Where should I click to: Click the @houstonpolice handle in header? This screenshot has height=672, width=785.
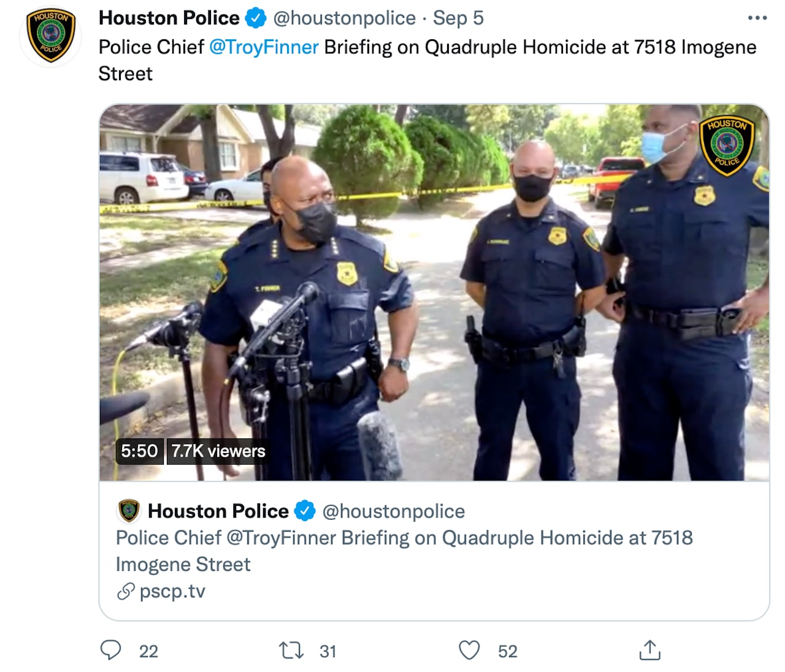(x=344, y=18)
